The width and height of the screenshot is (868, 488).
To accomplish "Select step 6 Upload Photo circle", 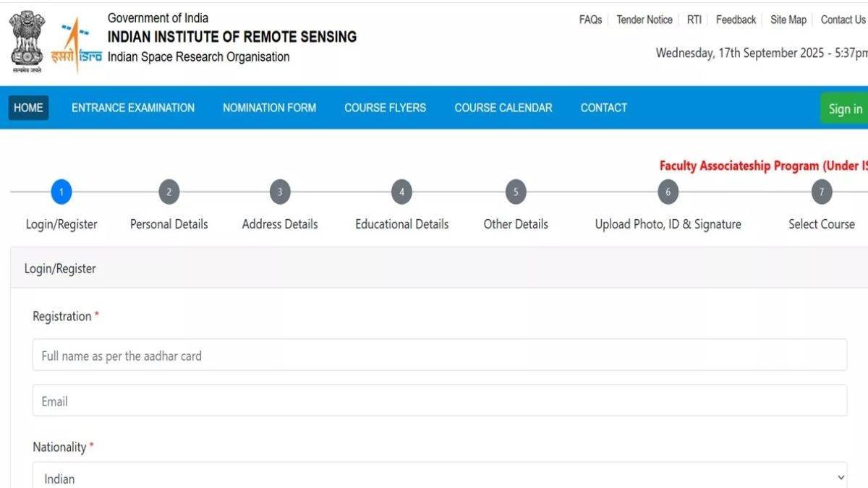I will pos(668,192).
